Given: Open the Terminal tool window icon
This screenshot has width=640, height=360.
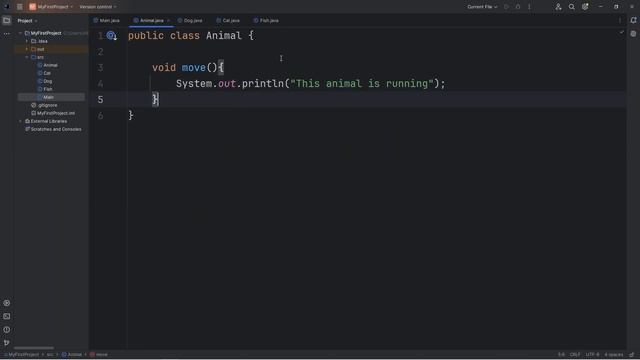Looking at the screenshot, I should (7, 316).
